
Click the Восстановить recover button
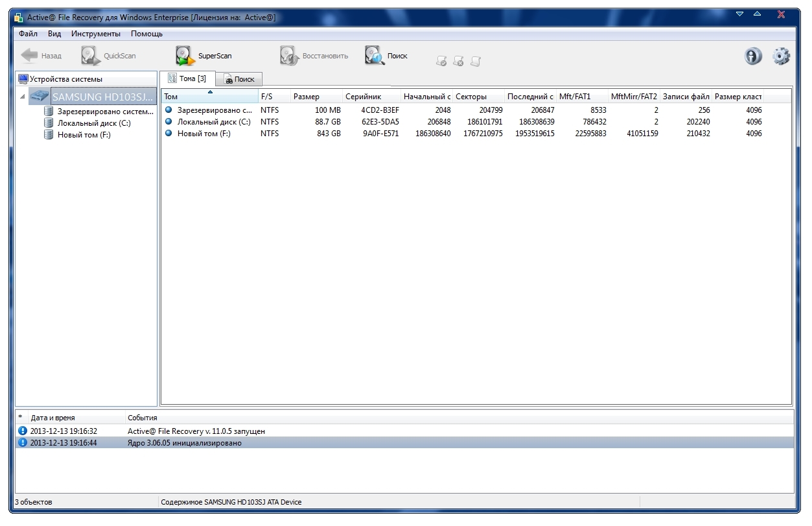point(314,56)
